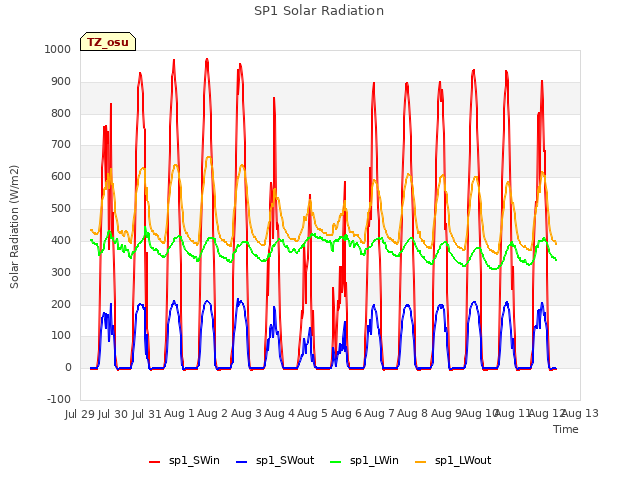The image size is (640, 480).
Task: Click the 500 y-axis tick label
Action: [x=61, y=208]
